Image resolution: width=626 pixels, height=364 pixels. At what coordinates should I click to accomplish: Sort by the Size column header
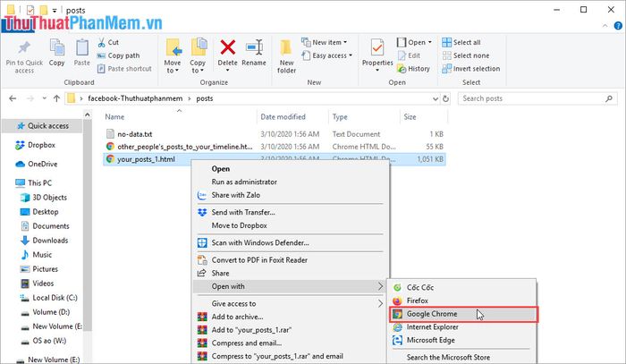[410, 117]
